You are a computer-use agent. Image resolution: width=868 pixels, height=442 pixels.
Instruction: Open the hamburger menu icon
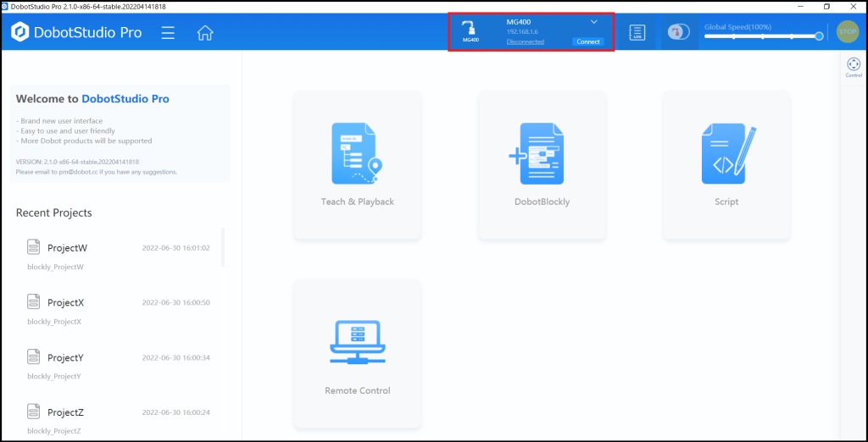[168, 33]
